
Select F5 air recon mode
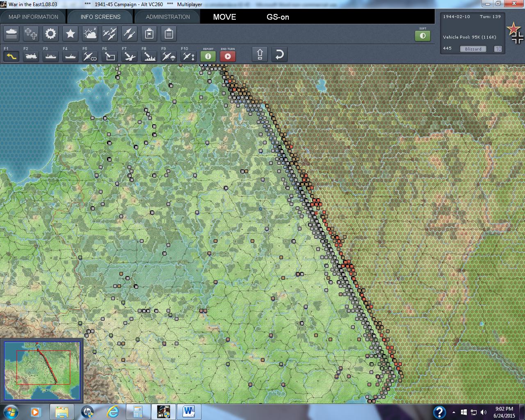click(90, 56)
